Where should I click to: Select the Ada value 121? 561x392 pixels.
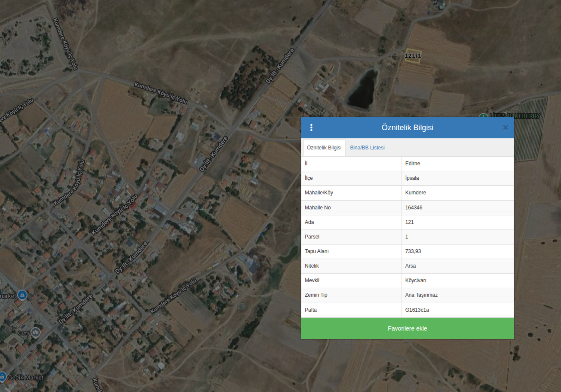(458, 222)
